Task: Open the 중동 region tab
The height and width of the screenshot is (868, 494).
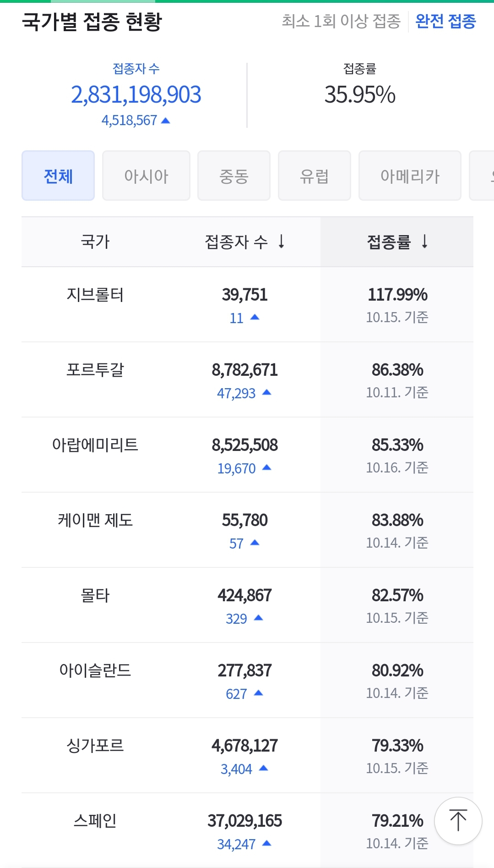Action: tap(234, 176)
